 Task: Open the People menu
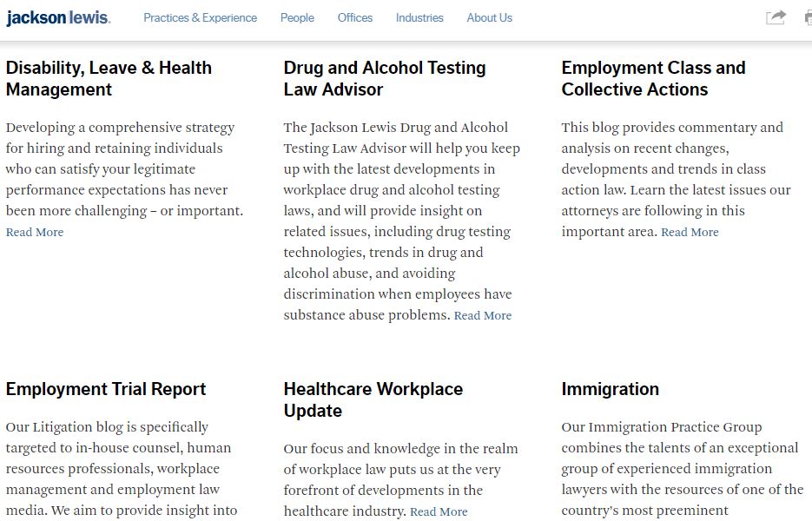pos(297,17)
